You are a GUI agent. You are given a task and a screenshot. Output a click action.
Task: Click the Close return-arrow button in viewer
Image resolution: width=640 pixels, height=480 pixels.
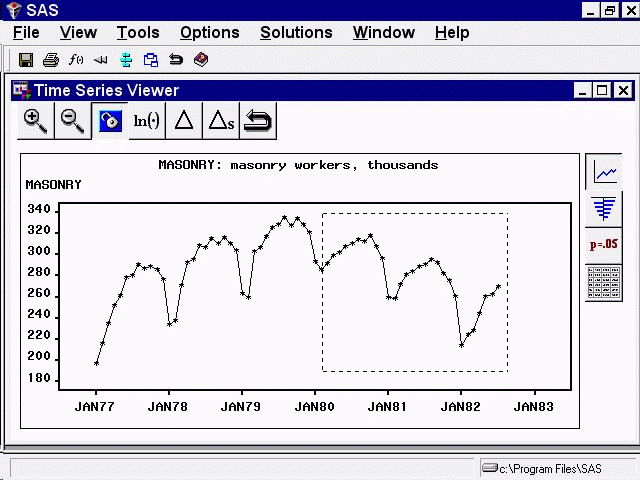click(257, 121)
